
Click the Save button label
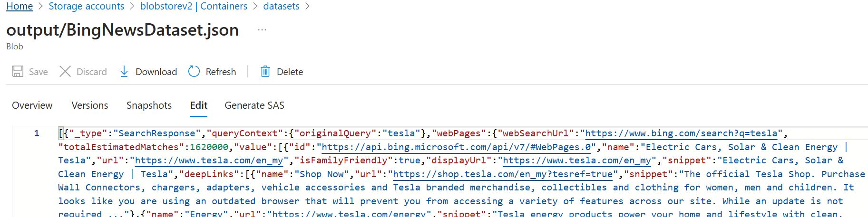click(39, 72)
